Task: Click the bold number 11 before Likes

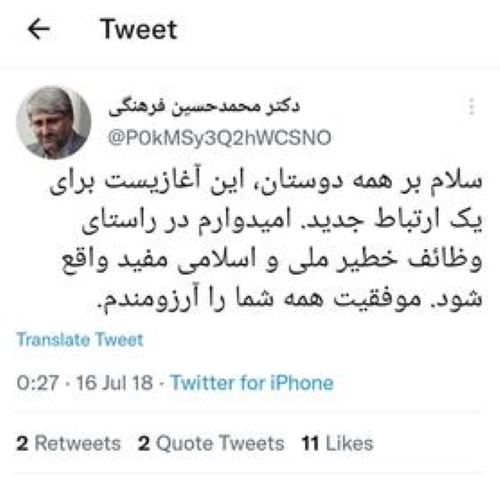Action: 310,443
